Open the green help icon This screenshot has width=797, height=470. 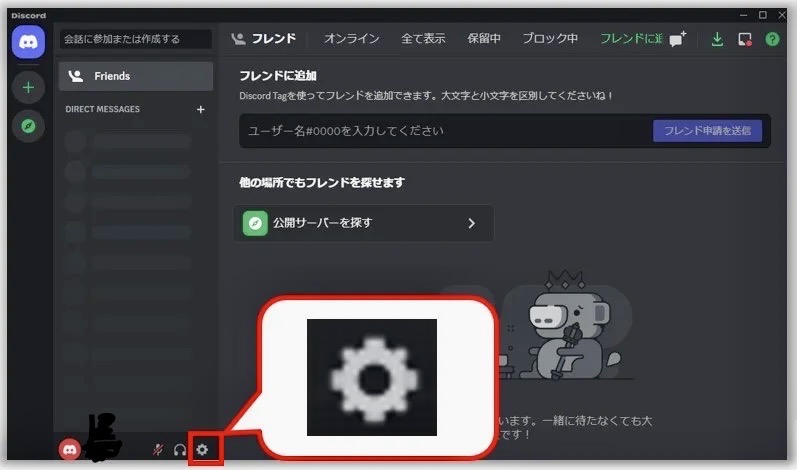click(x=772, y=39)
